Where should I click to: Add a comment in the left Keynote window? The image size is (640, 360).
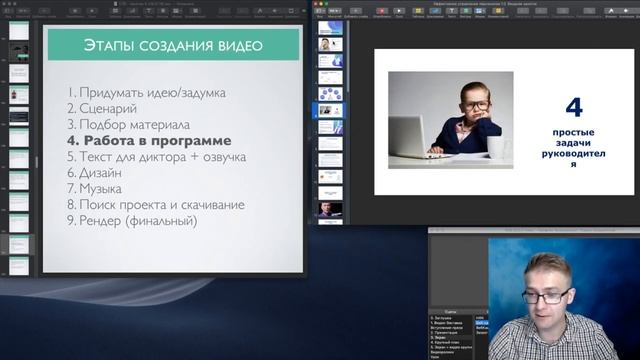(x=196, y=11)
